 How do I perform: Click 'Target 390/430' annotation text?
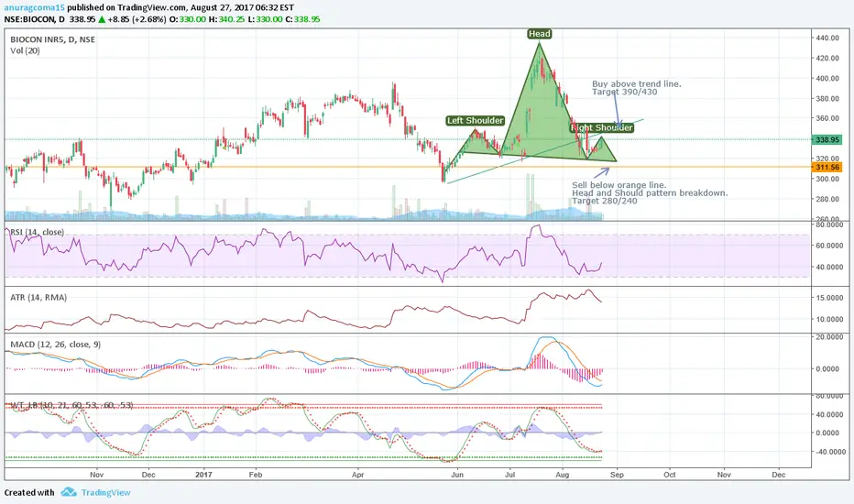tap(624, 92)
